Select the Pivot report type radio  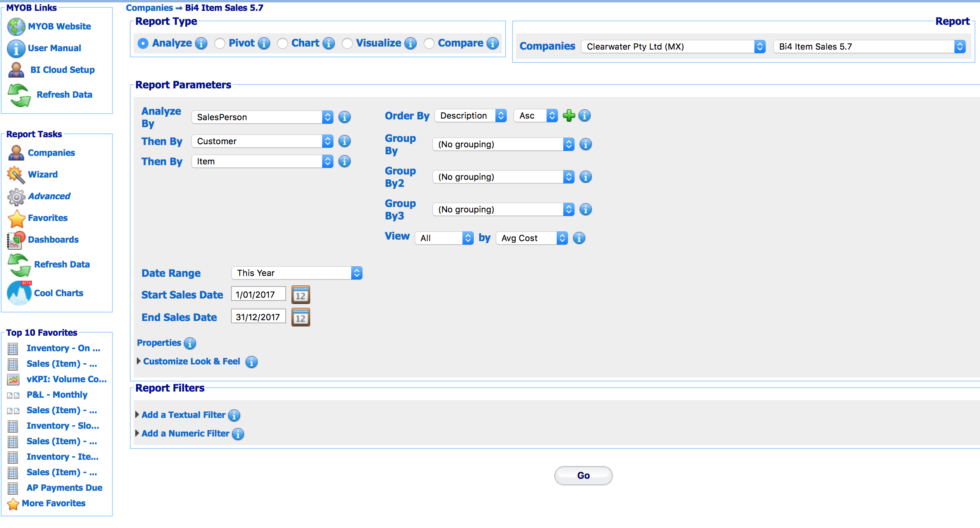(220, 43)
